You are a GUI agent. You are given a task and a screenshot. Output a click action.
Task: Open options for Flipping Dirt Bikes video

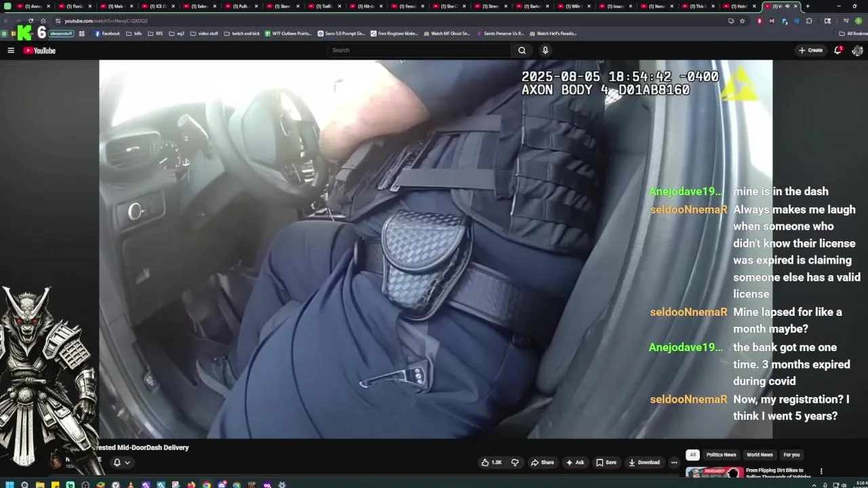click(x=821, y=471)
